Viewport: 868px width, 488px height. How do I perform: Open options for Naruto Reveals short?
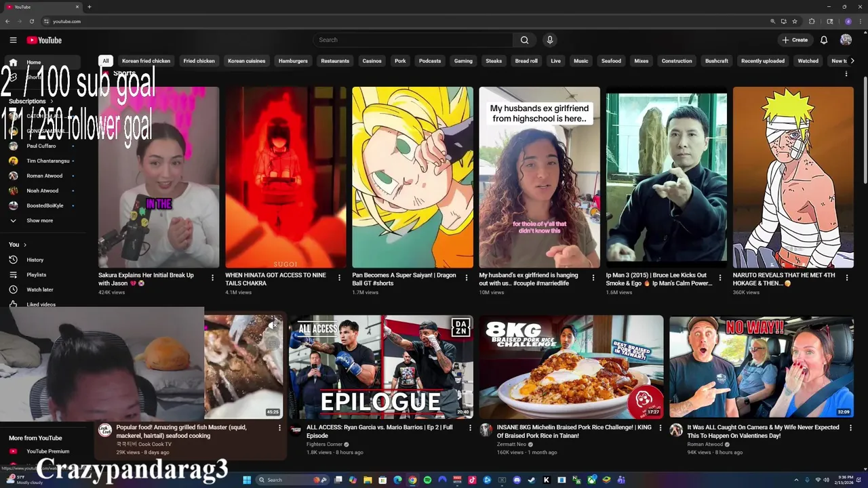846,277
